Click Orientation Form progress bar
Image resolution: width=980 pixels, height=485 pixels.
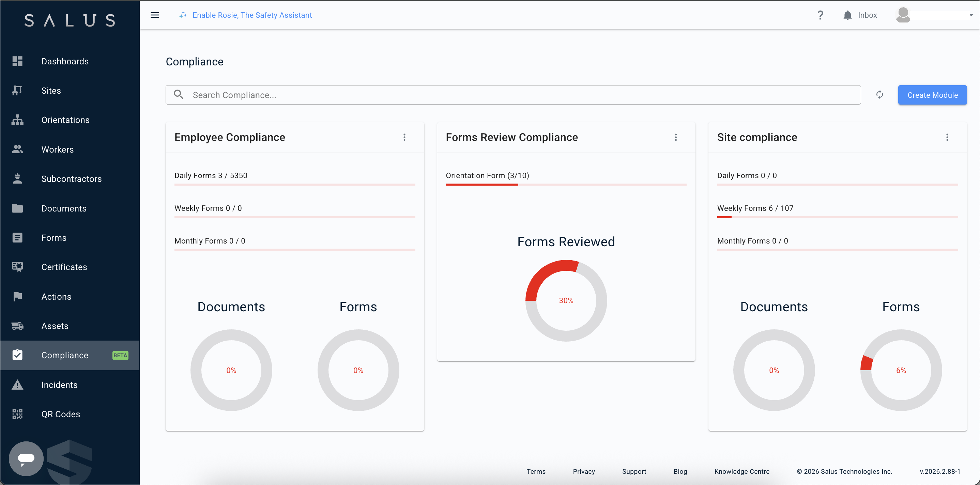[566, 185]
